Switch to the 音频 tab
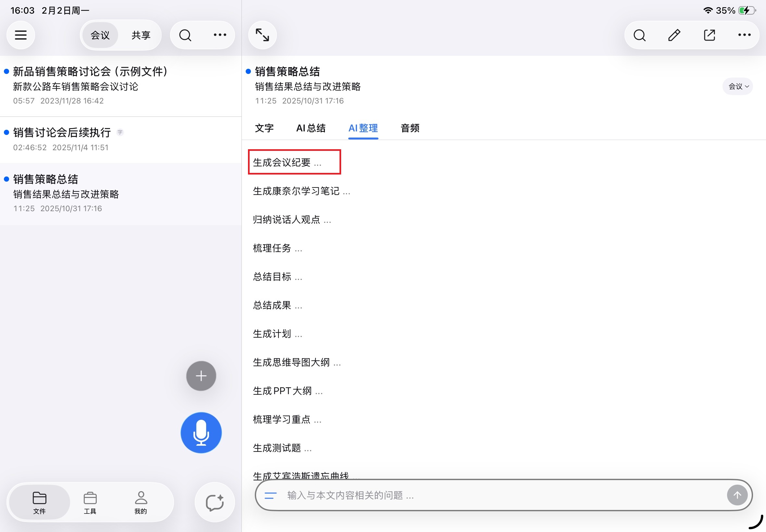Viewport: 766px width, 532px height. click(x=410, y=128)
